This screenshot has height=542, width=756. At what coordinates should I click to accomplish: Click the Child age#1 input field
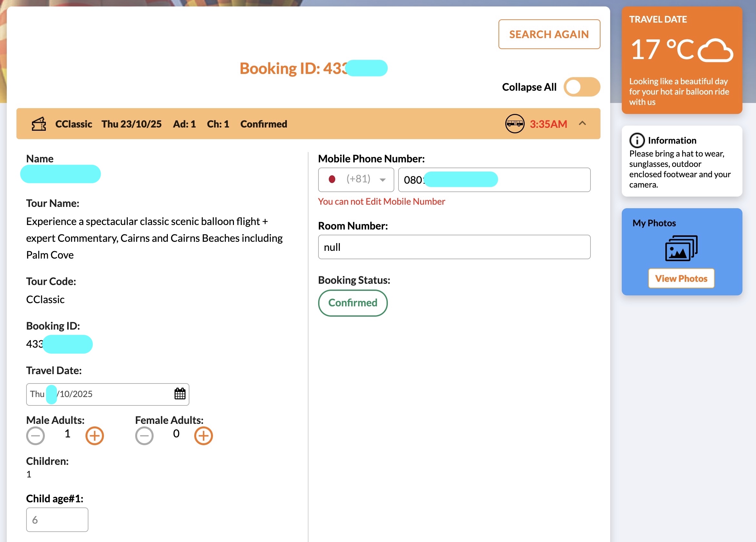click(57, 520)
